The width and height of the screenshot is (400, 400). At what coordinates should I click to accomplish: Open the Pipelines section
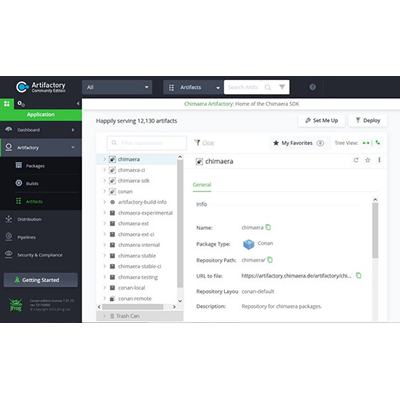click(x=26, y=237)
